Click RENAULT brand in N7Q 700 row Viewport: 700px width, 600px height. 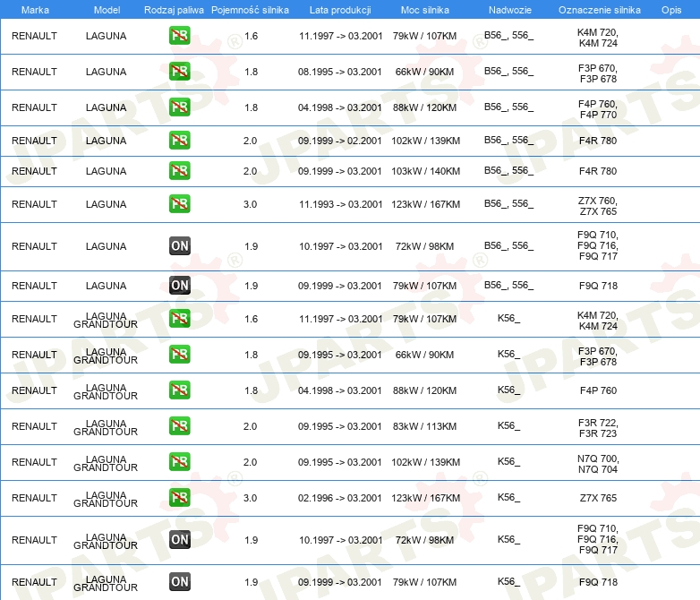click(x=34, y=462)
